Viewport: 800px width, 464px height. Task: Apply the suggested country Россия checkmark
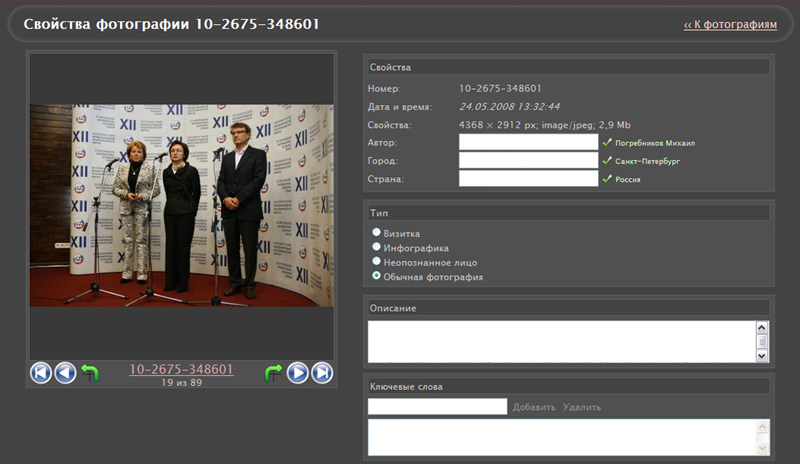tap(607, 179)
